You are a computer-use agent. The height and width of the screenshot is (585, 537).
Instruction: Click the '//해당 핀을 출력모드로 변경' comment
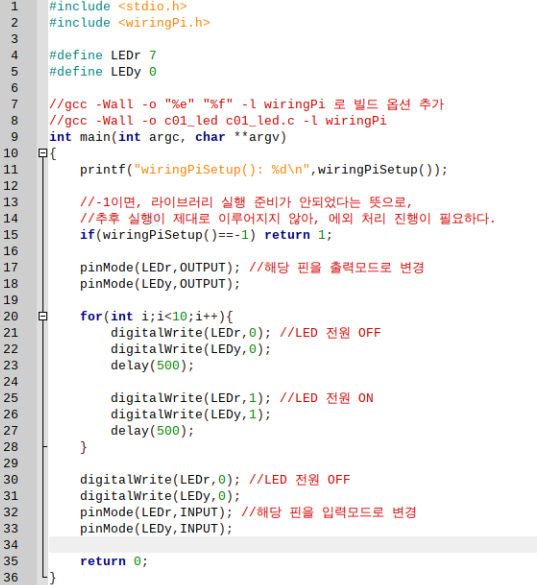(337, 268)
